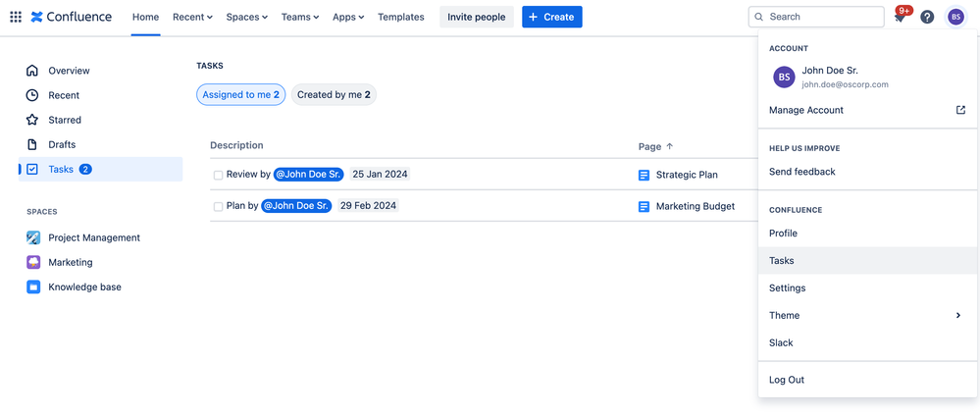The width and height of the screenshot is (980, 417).
Task: Choose Theme in account menu
Action: (868, 316)
